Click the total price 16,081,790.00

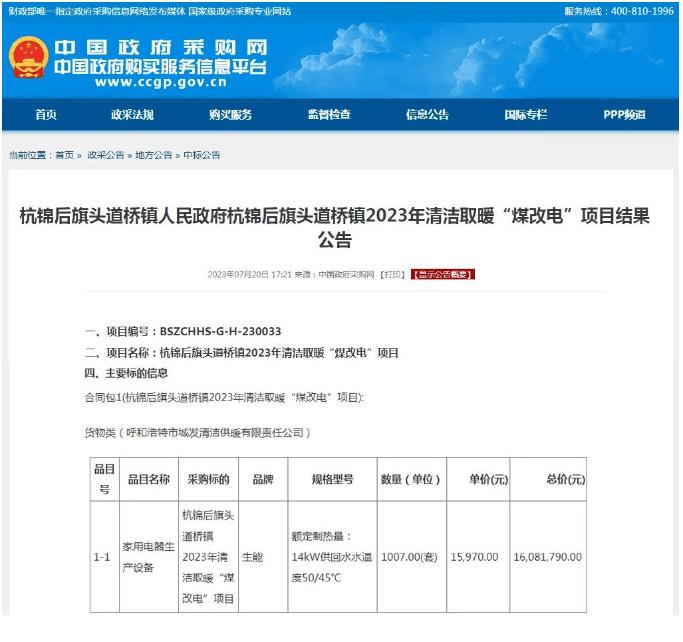pos(548,557)
